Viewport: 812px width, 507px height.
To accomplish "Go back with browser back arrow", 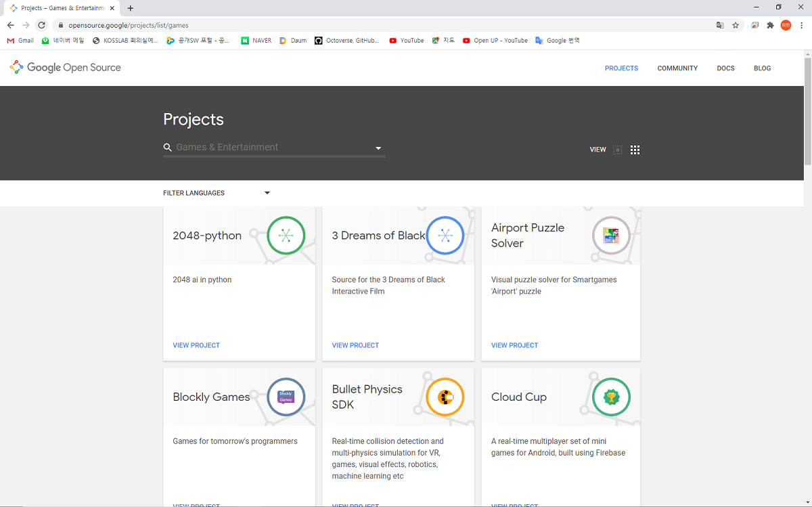I will click(x=10, y=25).
